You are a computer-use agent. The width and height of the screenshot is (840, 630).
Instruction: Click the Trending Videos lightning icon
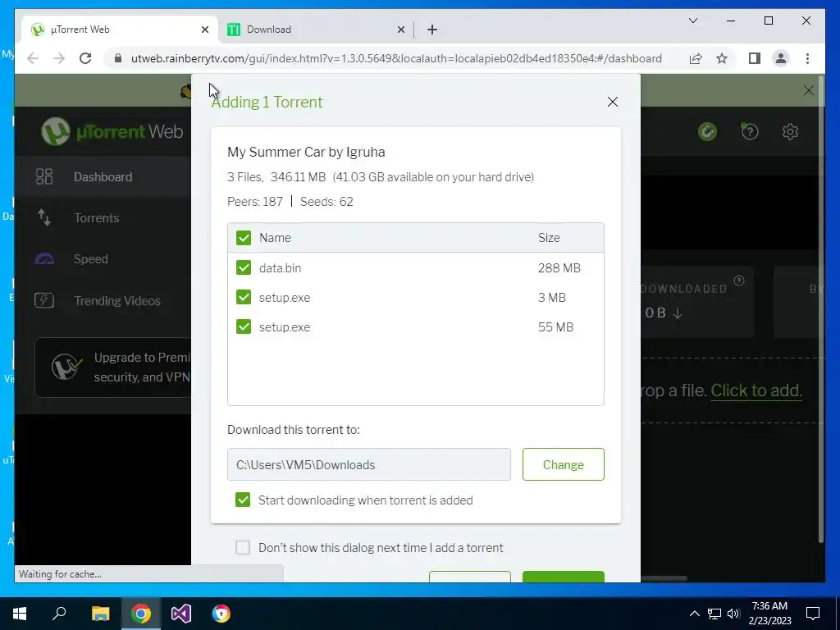44,300
